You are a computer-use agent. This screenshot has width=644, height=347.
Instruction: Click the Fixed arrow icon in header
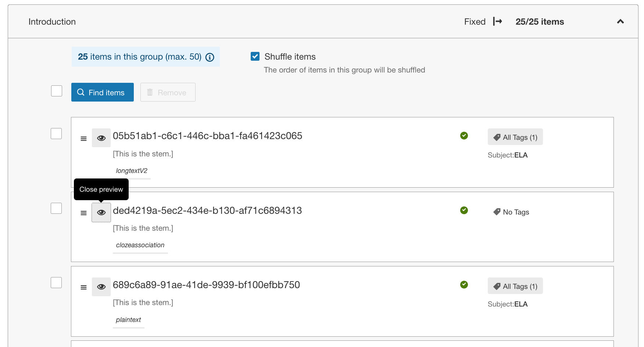tap(497, 21)
